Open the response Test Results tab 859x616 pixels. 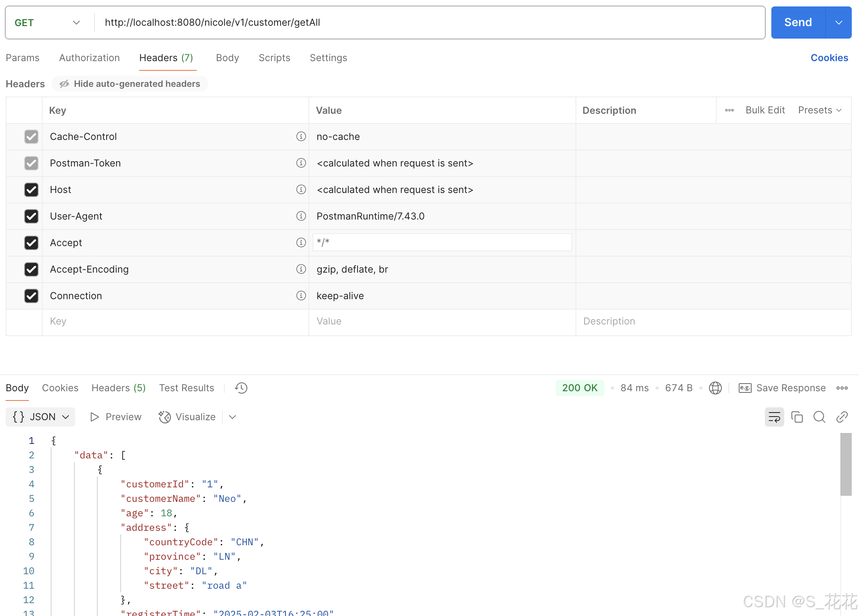(x=187, y=388)
